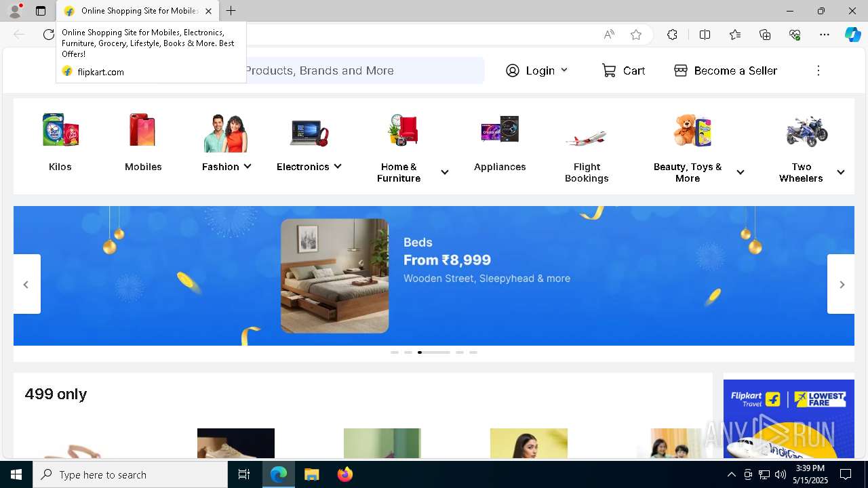Expand the Home & Furniture chevron
868x488 pixels.
pos(445,172)
